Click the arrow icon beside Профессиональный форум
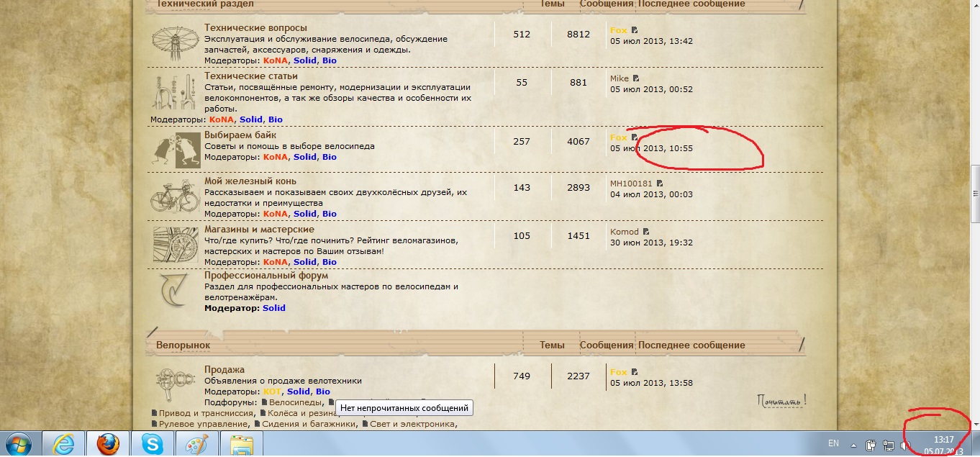The width and height of the screenshot is (980, 457). tap(176, 291)
